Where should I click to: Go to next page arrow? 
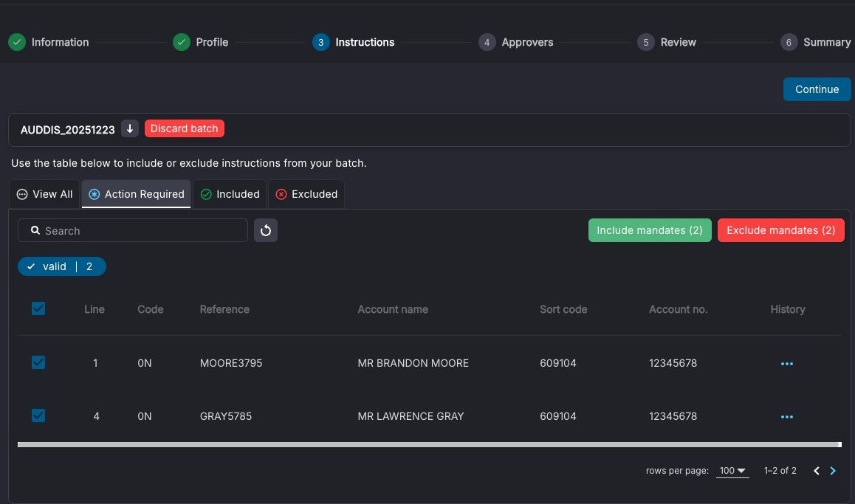coord(833,471)
